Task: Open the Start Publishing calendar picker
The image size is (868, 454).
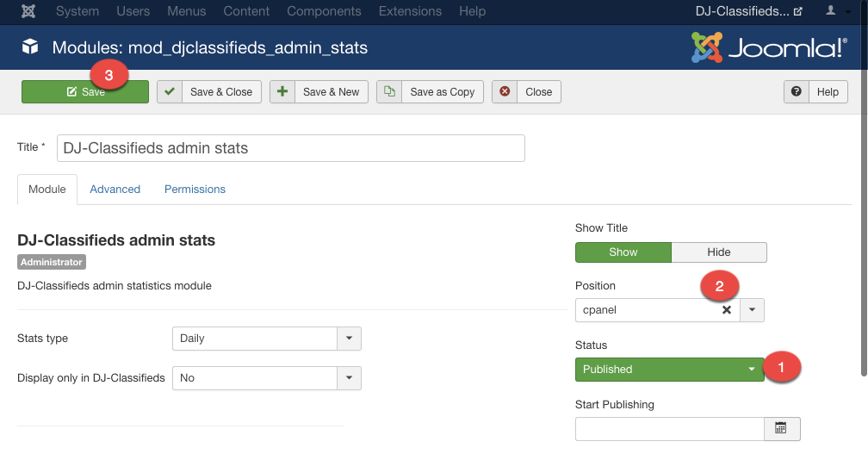Action: tap(782, 429)
